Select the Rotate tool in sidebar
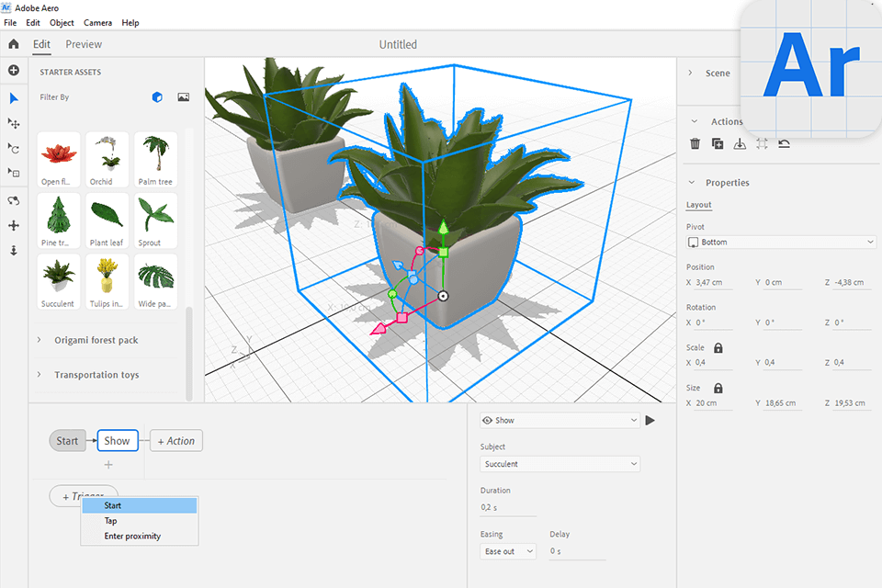882x588 pixels. [x=14, y=148]
